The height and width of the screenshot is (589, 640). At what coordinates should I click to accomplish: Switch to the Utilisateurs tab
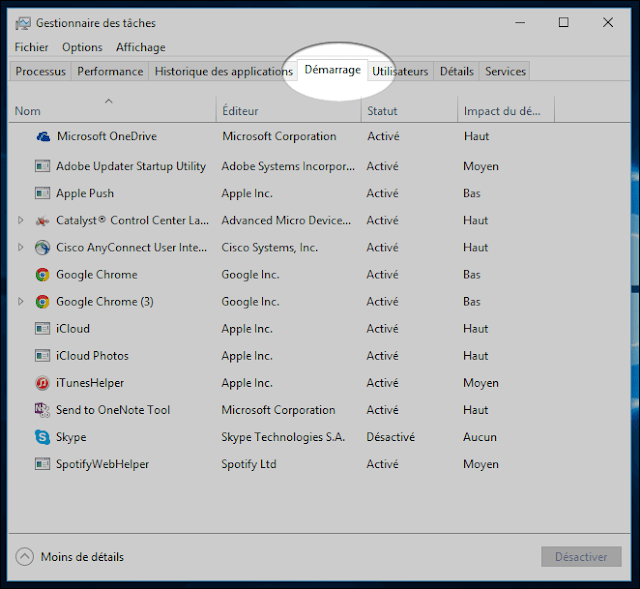(x=400, y=71)
